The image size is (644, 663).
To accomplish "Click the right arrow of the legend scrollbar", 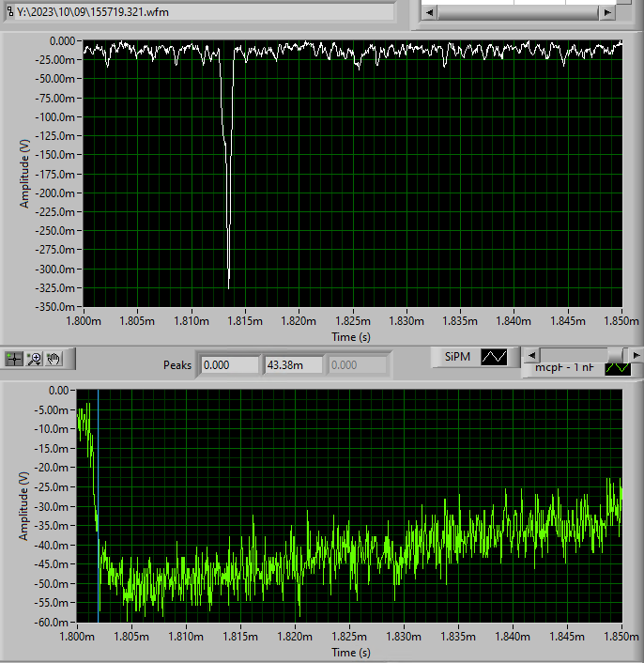I will 636,355.
